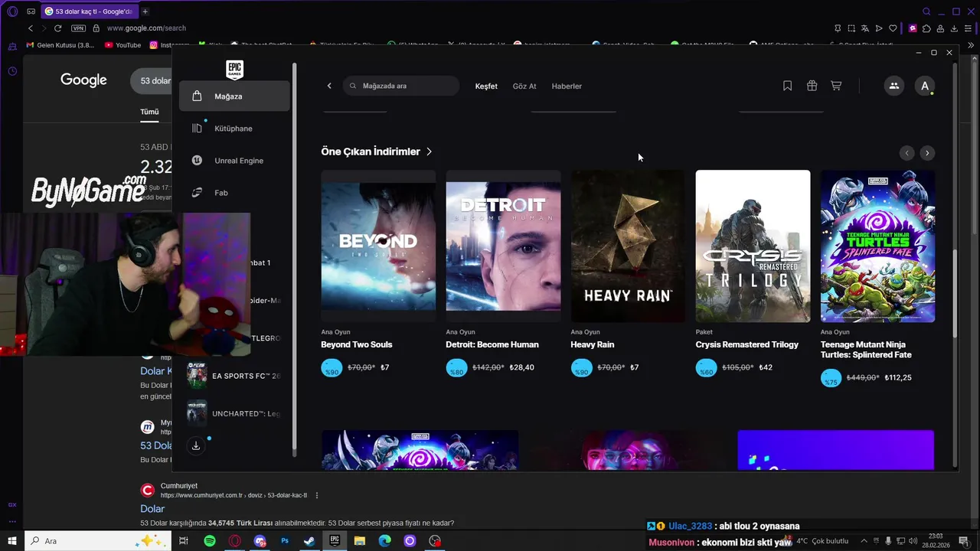Open the friends list icon

pos(893,86)
